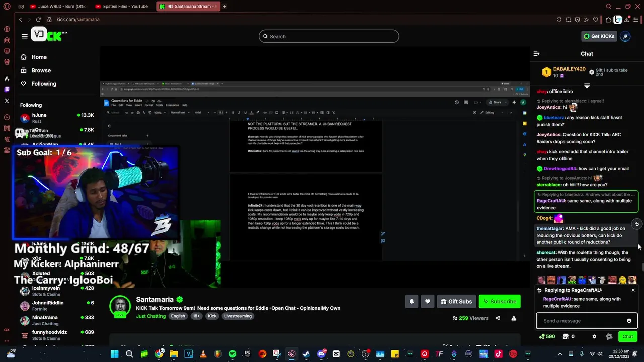The width and height of the screenshot is (644, 362).
Task: Open the Kick shop icon showing 0
Action: click(569, 337)
